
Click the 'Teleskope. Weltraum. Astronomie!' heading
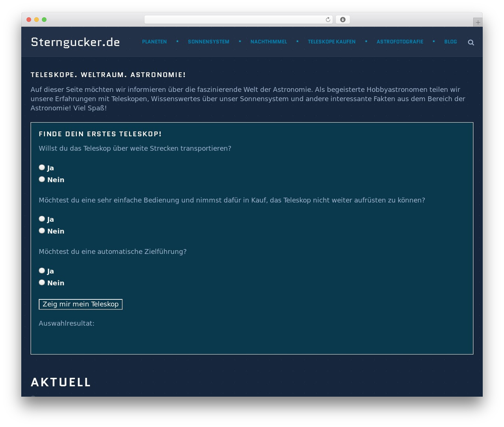[x=108, y=75]
